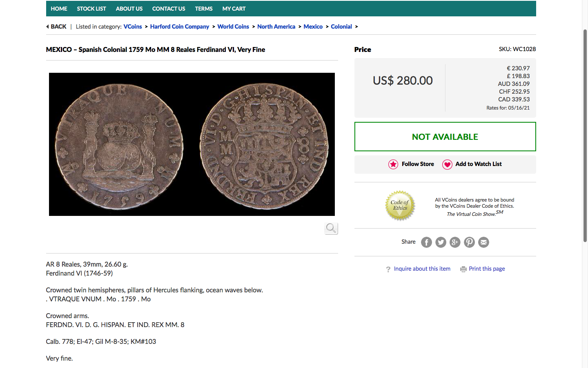Click the page vertical scrollbar

[585, 136]
